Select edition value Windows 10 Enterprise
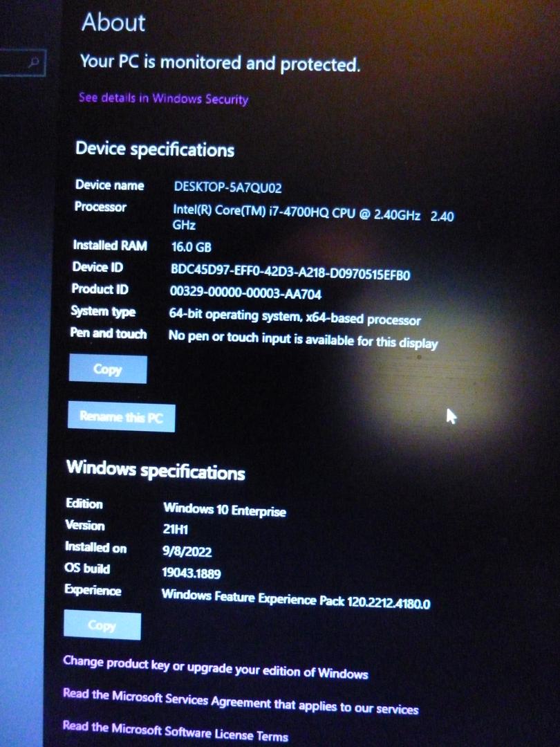This screenshot has width=560, height=747. tap(225, 510)
